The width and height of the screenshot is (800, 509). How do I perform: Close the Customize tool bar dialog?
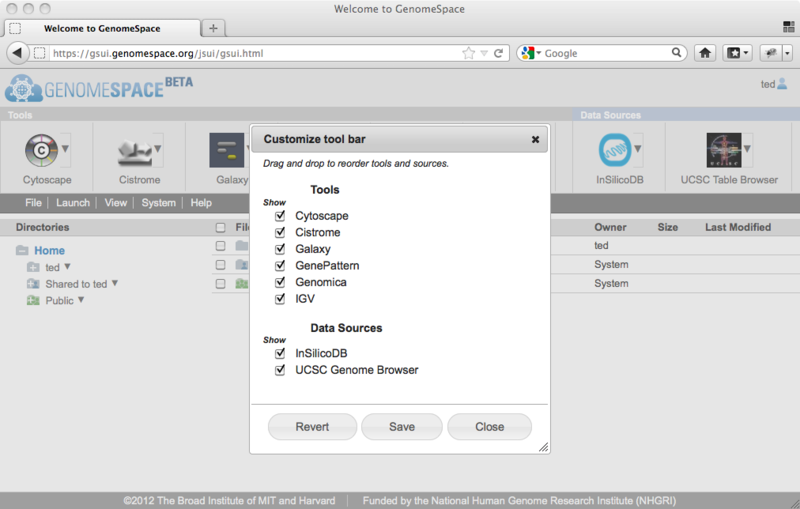coord(535,140)
